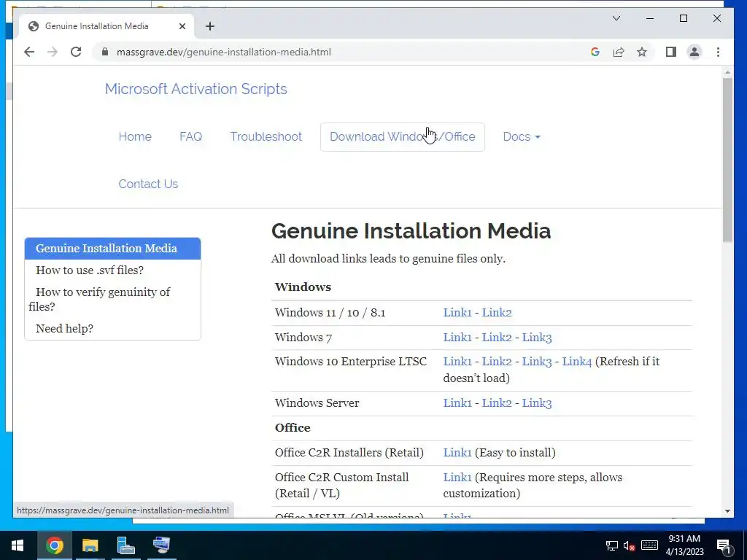Open Link3 for Windows Server
Screen dimensions: 747x560
[x=537, y=402]
